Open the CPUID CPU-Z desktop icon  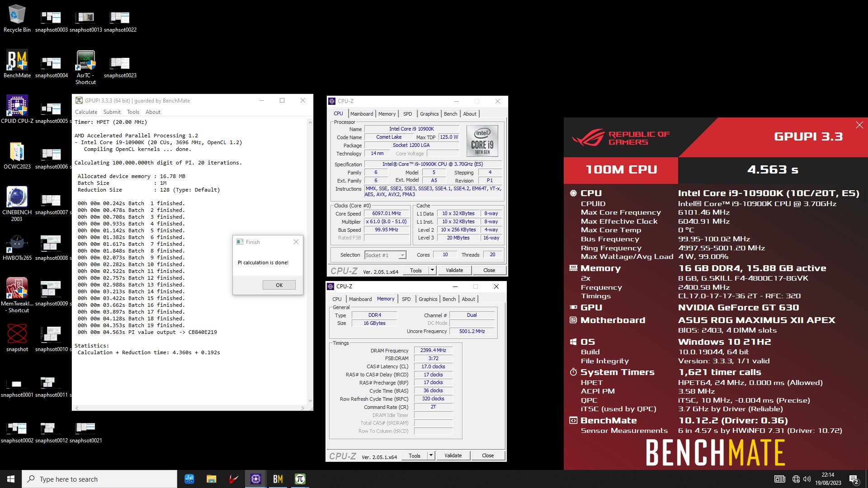point(17,109)
